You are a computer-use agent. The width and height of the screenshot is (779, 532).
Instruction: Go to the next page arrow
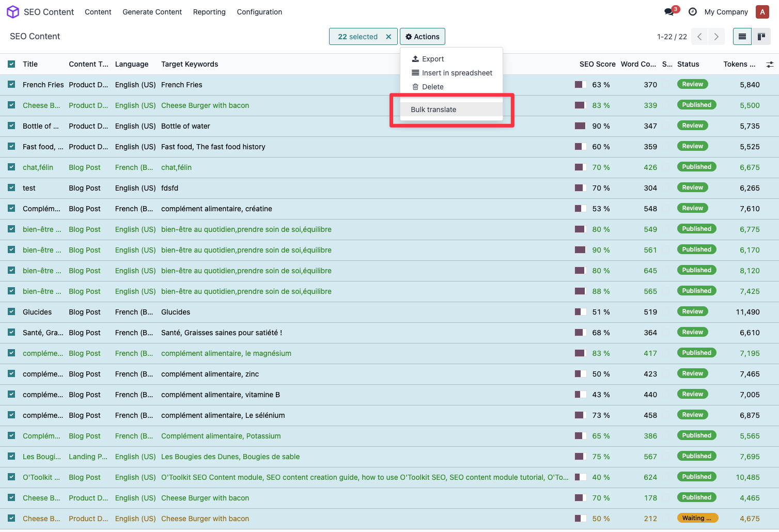[x=716, y=37]
